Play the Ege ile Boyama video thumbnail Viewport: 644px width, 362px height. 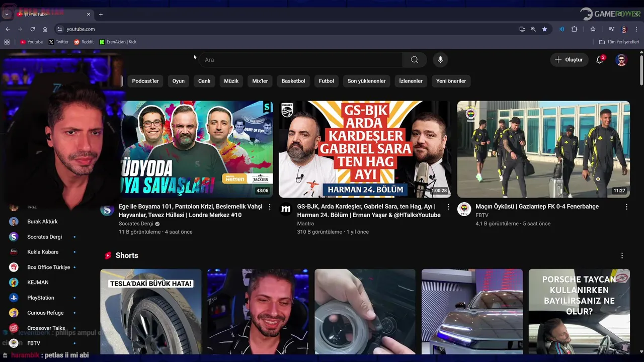coord(197,149)
